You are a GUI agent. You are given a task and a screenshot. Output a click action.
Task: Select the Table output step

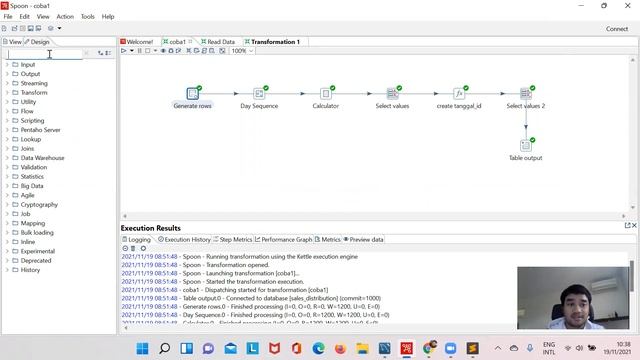tap(526, 145)
